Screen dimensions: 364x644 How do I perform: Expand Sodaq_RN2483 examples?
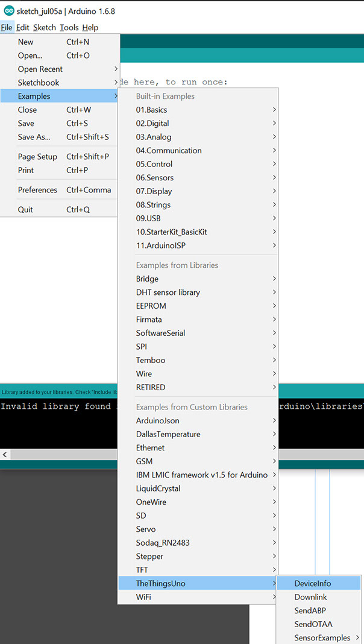pos(198,542)
